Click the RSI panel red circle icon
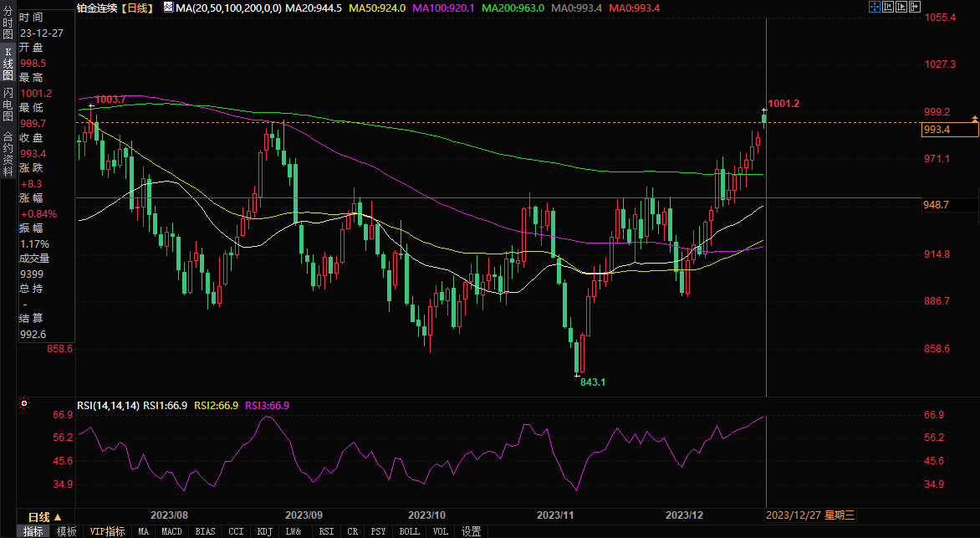 [x=23, y=404]
